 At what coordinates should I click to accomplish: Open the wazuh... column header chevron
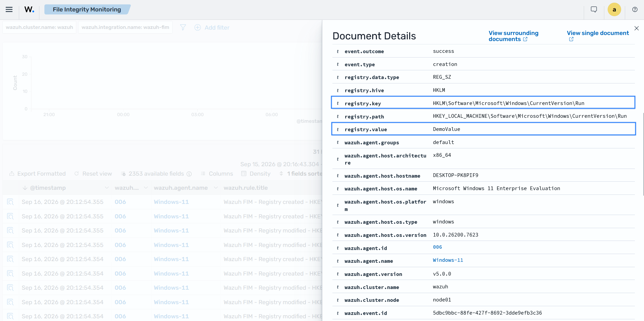pos(146,188)
